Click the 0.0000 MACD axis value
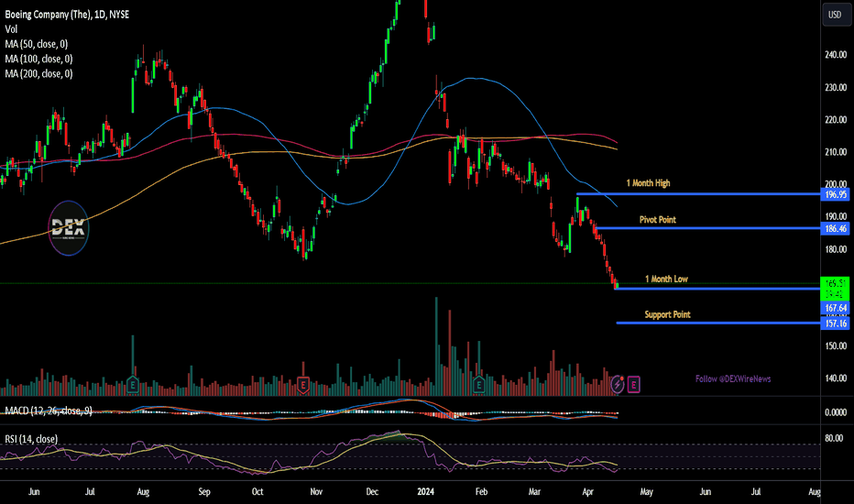 836,412
